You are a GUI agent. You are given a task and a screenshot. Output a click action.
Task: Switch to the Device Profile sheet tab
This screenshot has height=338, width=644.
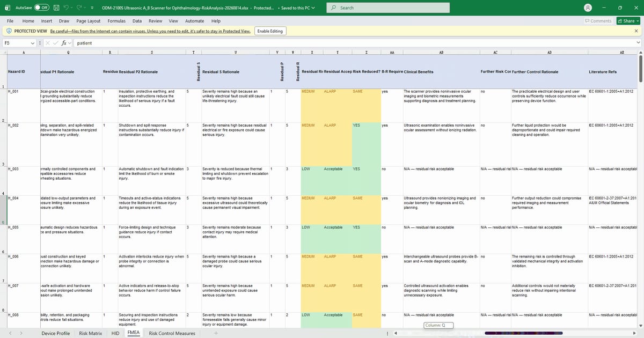[x=56, y=333]
